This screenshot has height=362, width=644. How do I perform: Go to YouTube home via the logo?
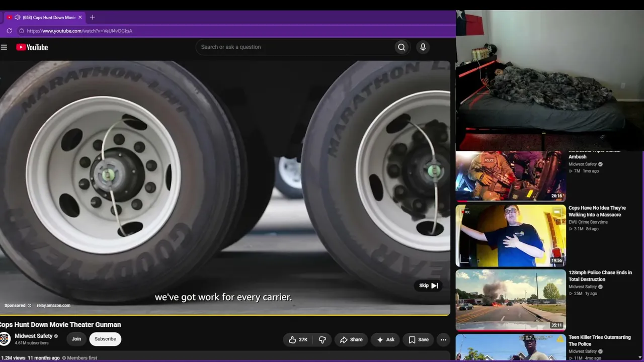[32, 47]
